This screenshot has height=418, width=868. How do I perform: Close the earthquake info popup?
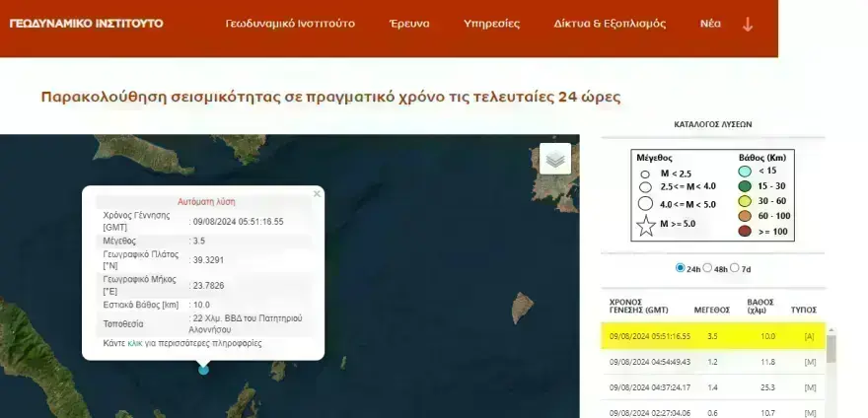[317, 193]
